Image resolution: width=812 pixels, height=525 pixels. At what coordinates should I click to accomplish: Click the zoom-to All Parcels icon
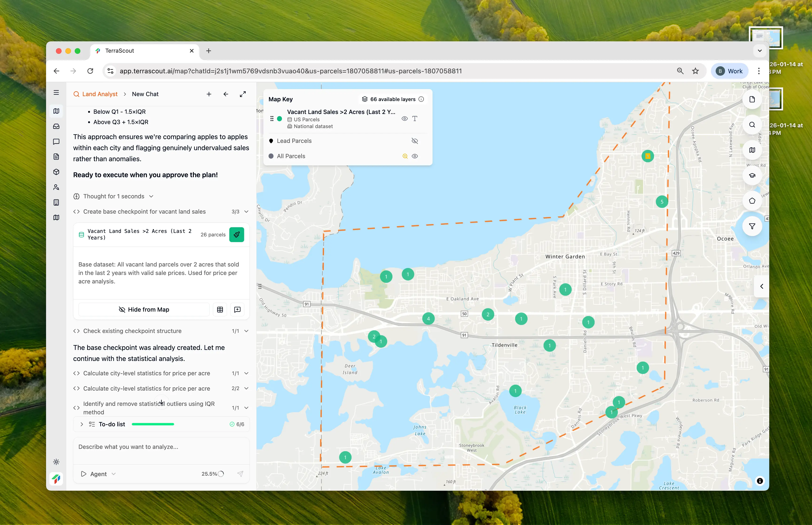405,156
